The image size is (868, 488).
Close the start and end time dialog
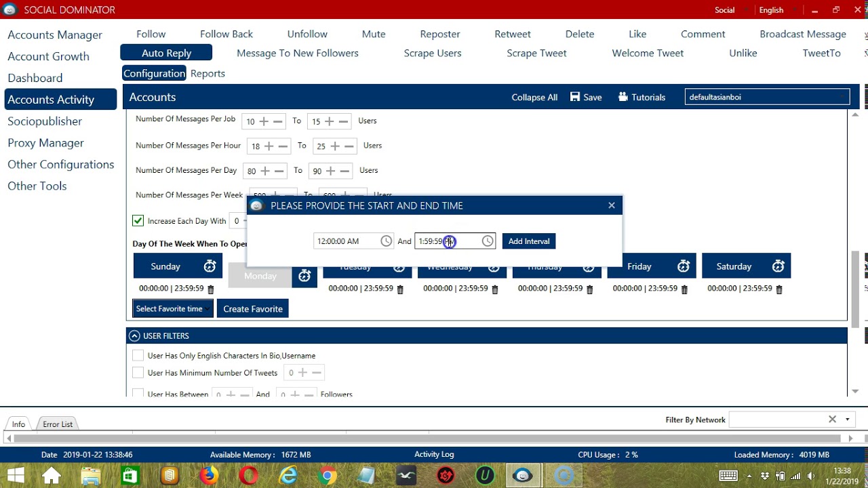coord(612,205)
